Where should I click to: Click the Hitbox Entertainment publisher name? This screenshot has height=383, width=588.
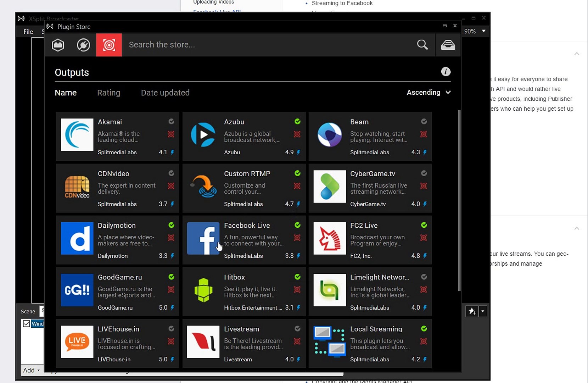(253, 307)
